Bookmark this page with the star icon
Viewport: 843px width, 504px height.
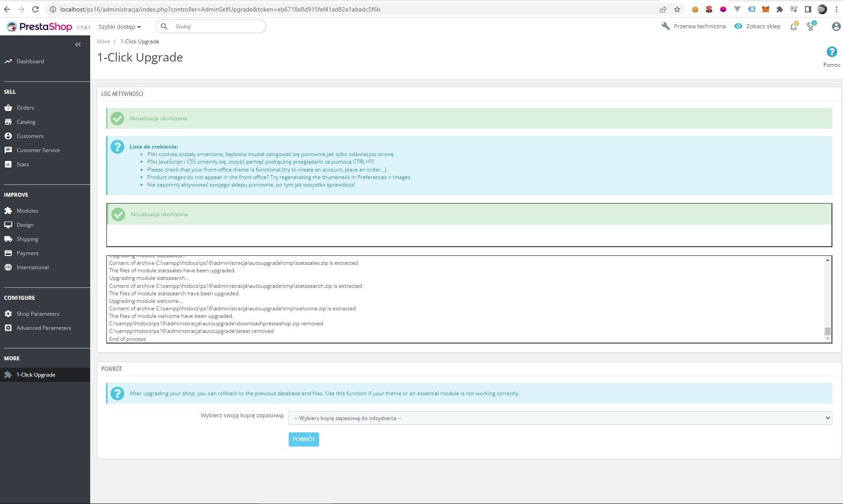pos(677,9)
